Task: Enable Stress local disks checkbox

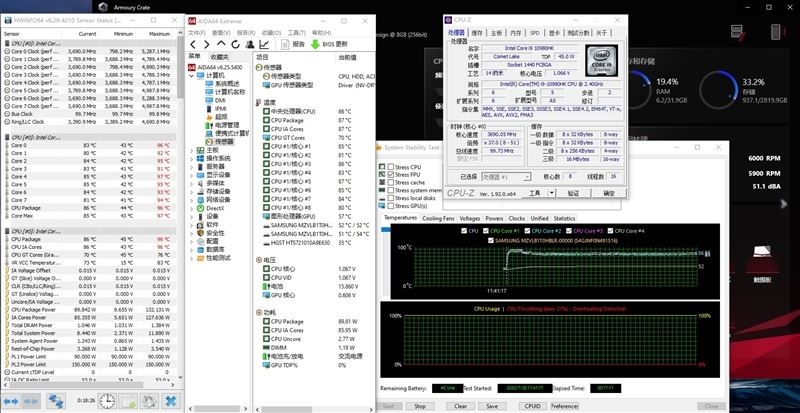Action: click(391, 198)
